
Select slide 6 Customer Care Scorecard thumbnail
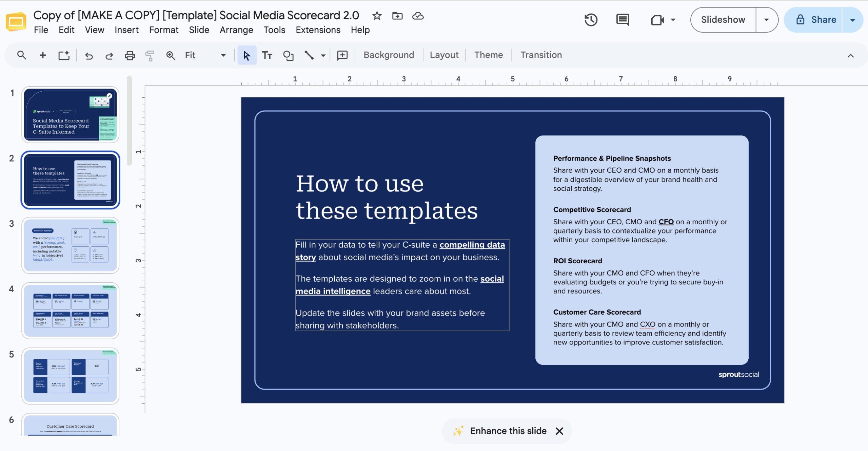[70, 425]
